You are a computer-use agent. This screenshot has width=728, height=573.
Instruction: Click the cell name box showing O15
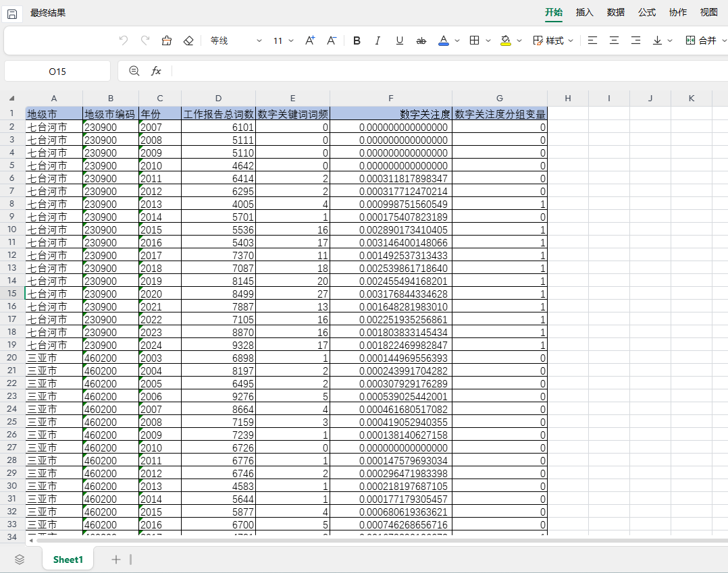tap(57, 71)
